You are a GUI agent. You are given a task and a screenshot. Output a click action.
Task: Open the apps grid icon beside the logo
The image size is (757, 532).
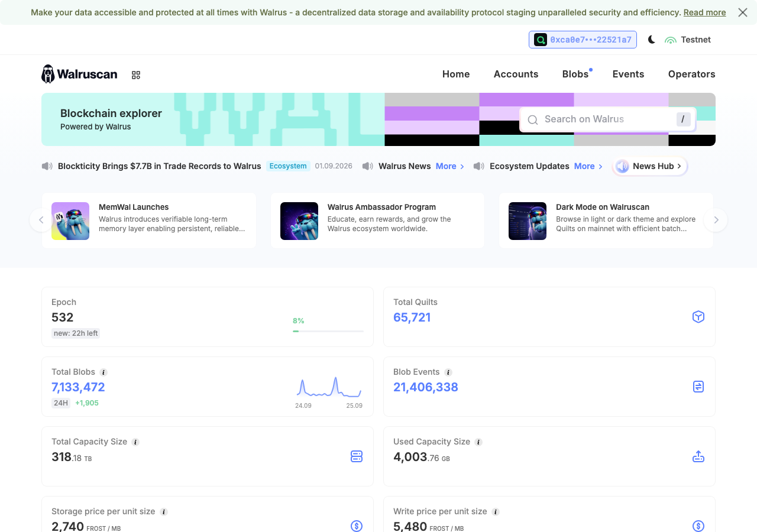point(136,75)
